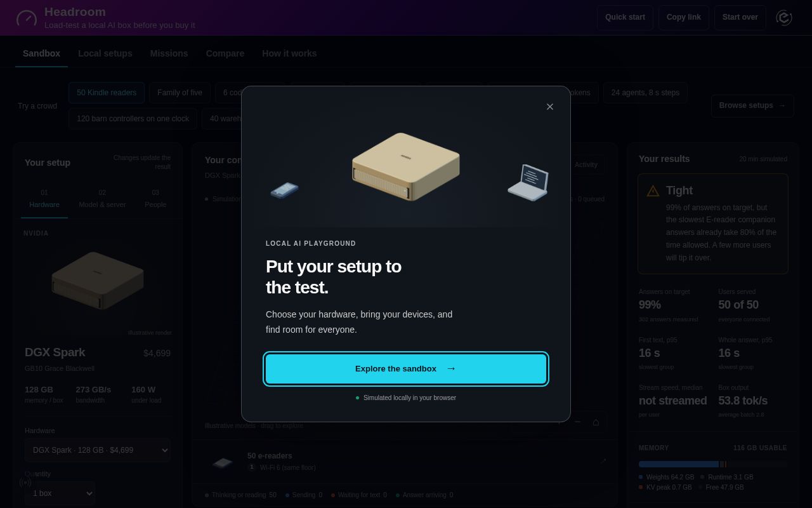The height and width of the screenshot is (508, 812).
Task: Open the Quantity dropdown 1 box
Action: pos(60,493)
